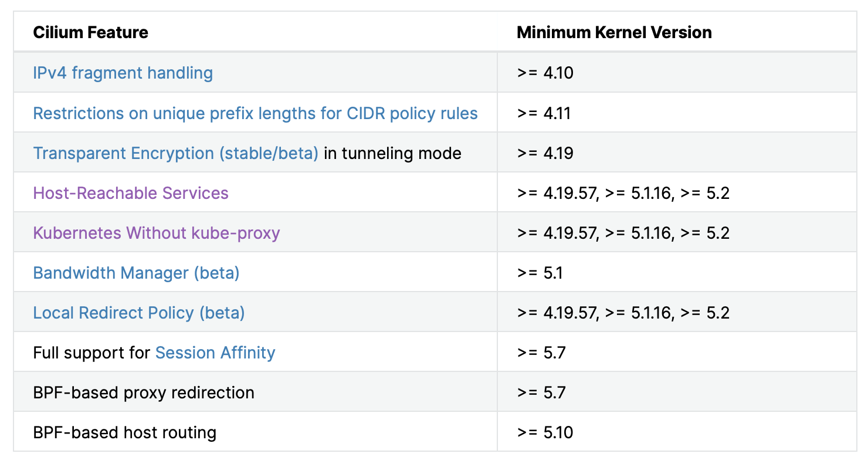Image resolution: width=868 pixels, height=467 pixels.
Task: Click the >= 4.19 kernel version cell
Action: 545,153
